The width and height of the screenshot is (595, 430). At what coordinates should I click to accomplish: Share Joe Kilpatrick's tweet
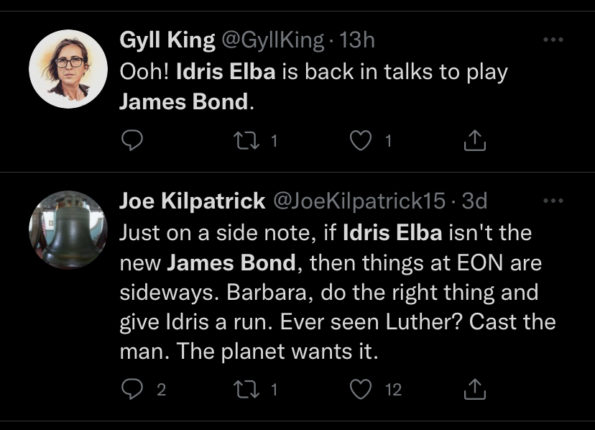475,389
